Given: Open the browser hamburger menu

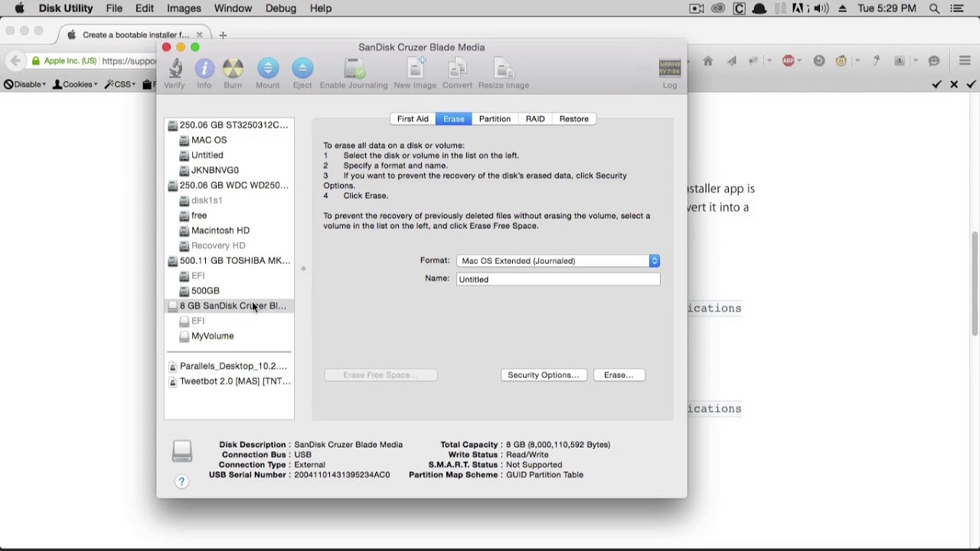Looking at the screenshot, I should point(965,60).
